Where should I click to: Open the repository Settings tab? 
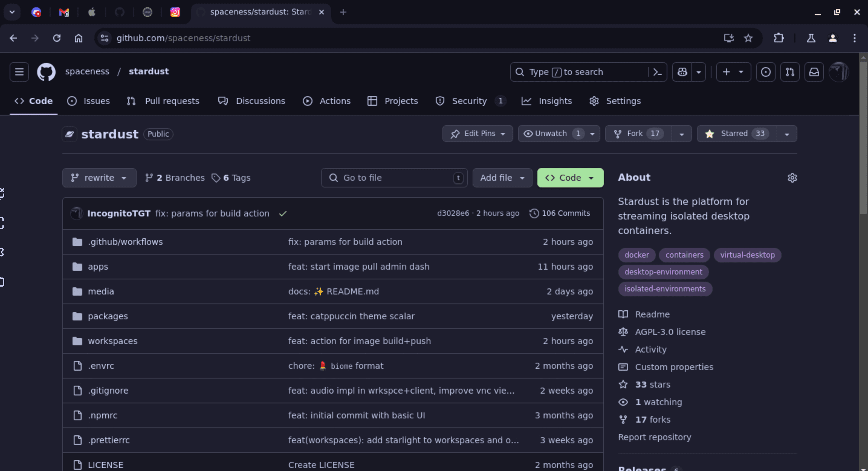pos(615,101)
